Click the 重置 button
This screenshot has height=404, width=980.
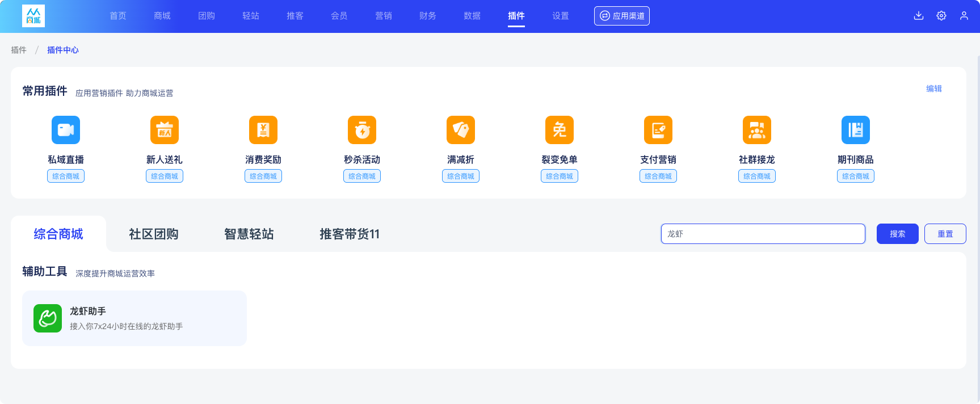(x=945, y=234)
